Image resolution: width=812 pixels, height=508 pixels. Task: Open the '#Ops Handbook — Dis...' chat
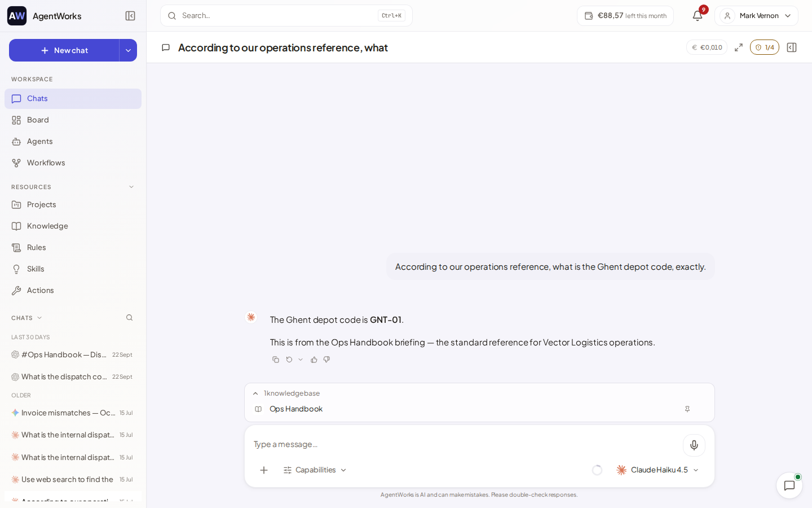[x=73, y=355]
